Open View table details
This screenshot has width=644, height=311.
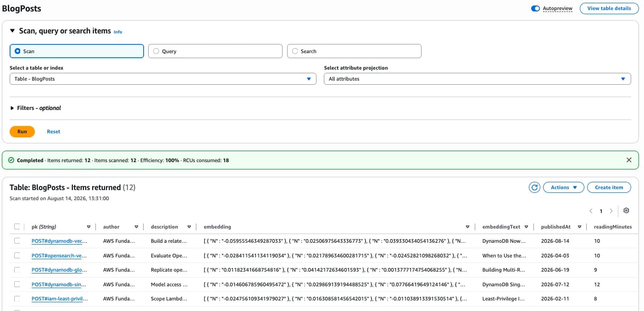coord(609,8)
